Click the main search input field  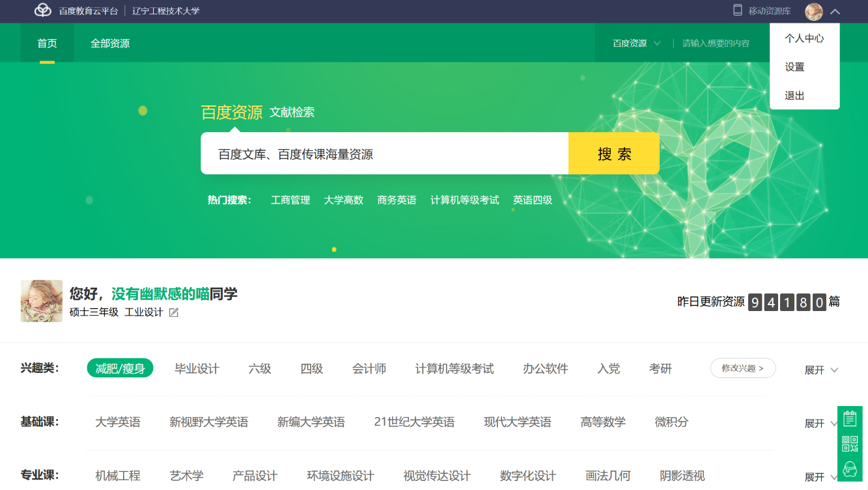point(384,154)
